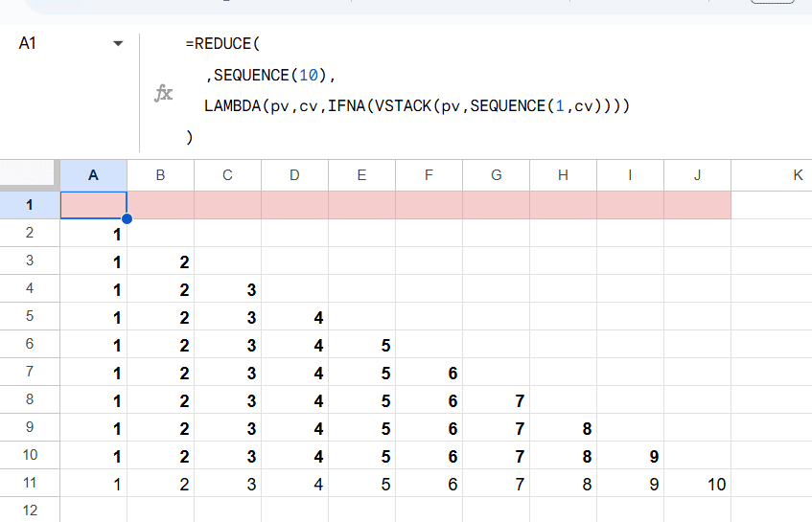The height and width of the screenshot is (522, 812).
Task: Click the fx function icon
Action: click(164, 93)
